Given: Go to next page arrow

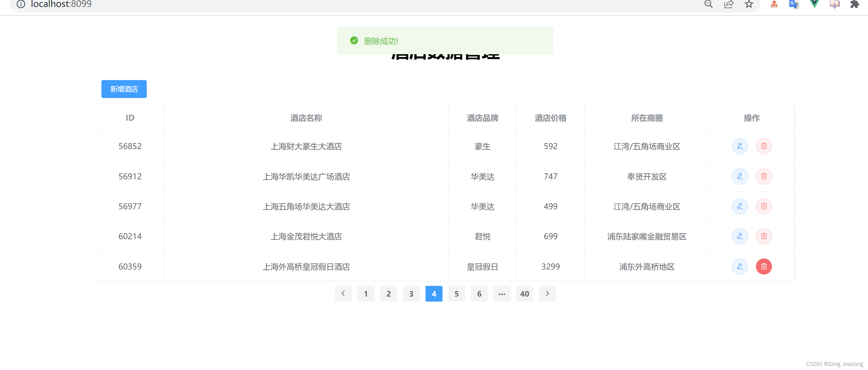Looking at the screenshot, I should pyautogui.click(x=547, y=294).
